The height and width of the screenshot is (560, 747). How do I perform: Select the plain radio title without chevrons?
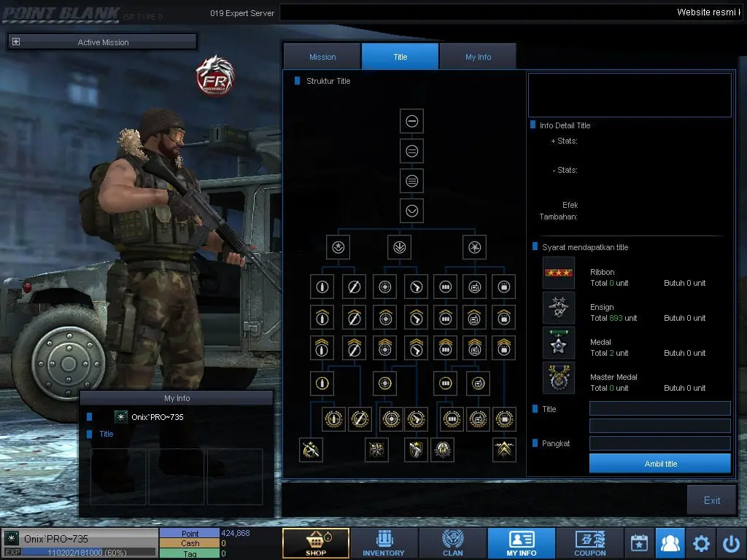pos(474,287)
